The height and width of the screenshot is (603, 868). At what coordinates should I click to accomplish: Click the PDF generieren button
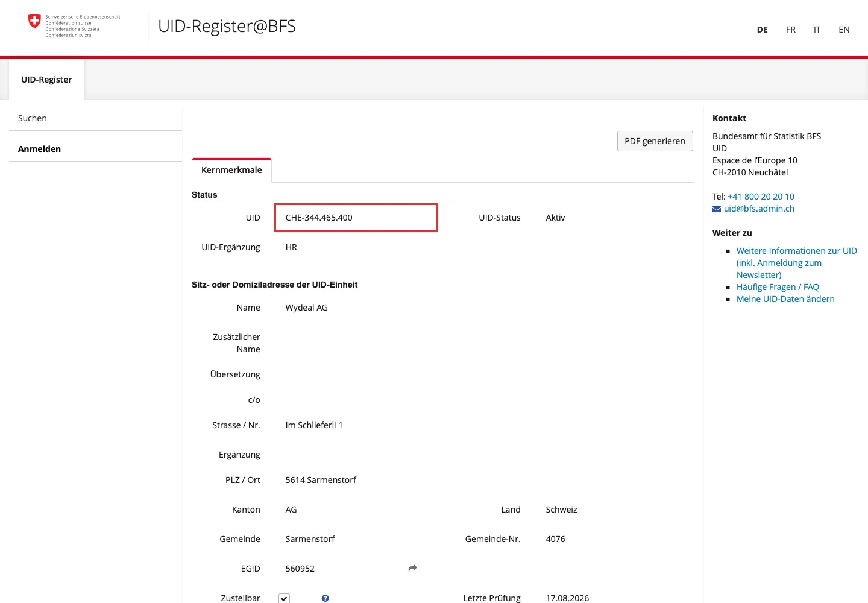655,141
